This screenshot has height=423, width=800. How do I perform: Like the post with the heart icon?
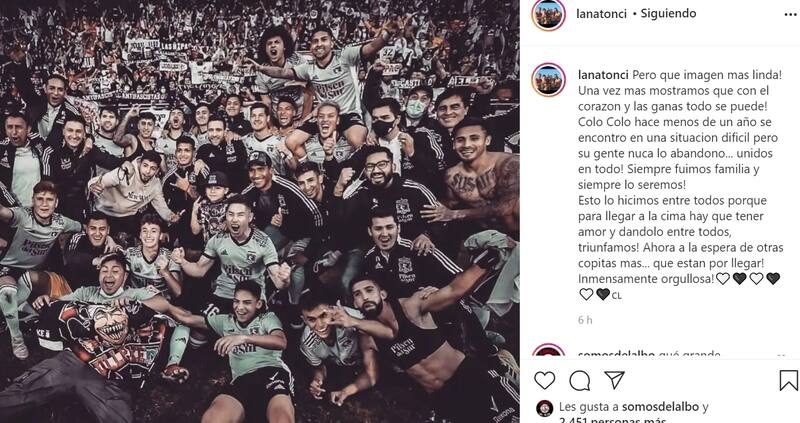(544, 381)
